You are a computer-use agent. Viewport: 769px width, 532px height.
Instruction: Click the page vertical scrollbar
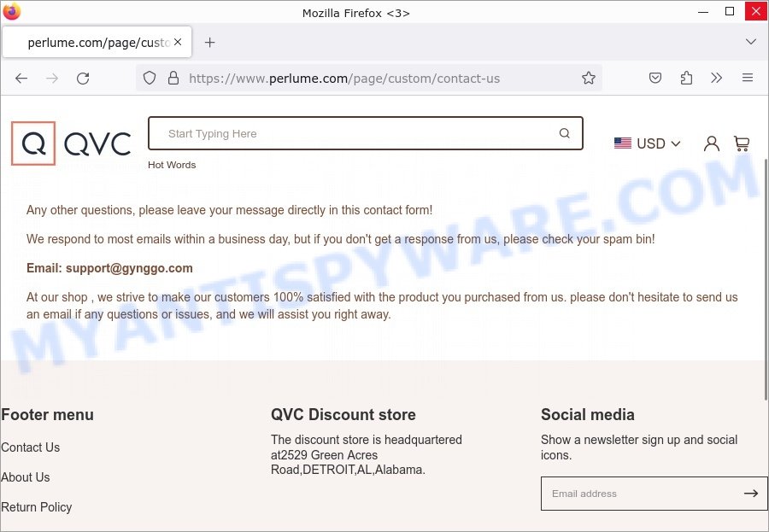pyautogui.click(x=766, y=279)
